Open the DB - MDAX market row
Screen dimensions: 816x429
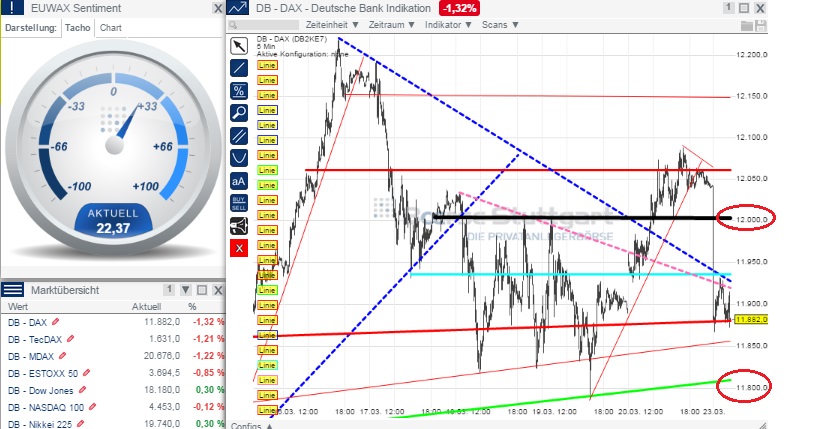click(x=113, y=356)
